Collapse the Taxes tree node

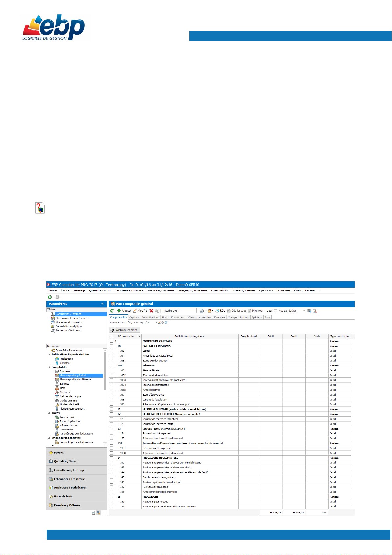(x=49, y=413)
